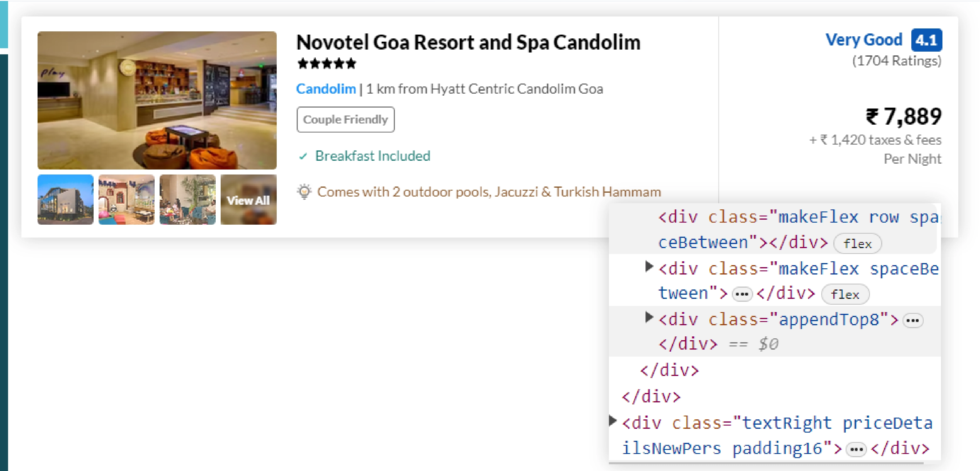This screenshot has height=471, width=980.
Task: Open Novotel Goa Resort hotel title
Action: click(468, 42)
